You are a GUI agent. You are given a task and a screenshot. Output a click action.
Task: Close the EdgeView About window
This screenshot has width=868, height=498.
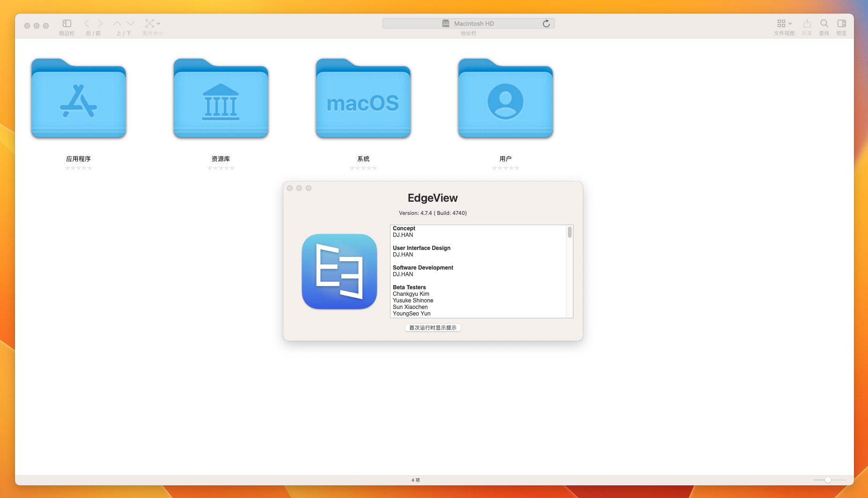coord(290,188)
